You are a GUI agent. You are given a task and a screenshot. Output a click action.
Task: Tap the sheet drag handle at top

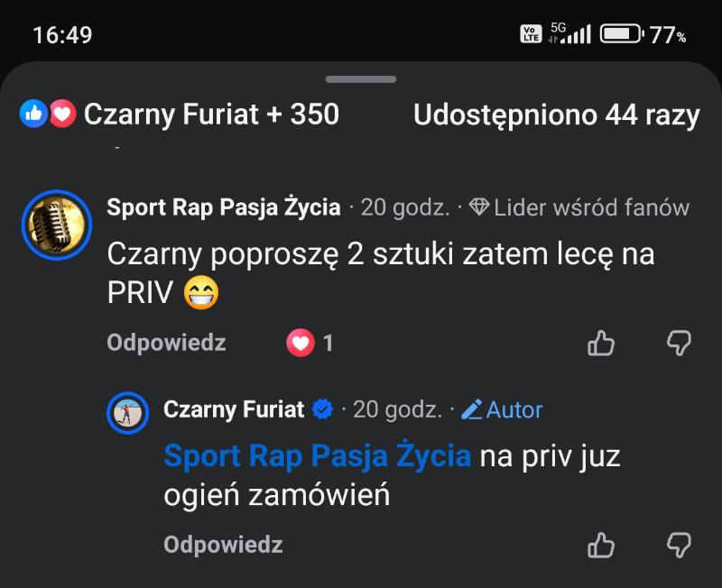point(361,79)
